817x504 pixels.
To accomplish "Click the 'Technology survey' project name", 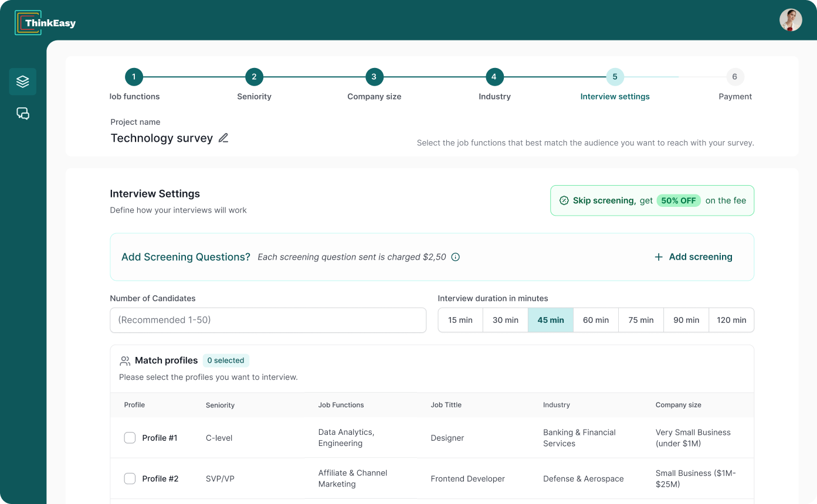I will pyautogui.click(x=162, y=138).
